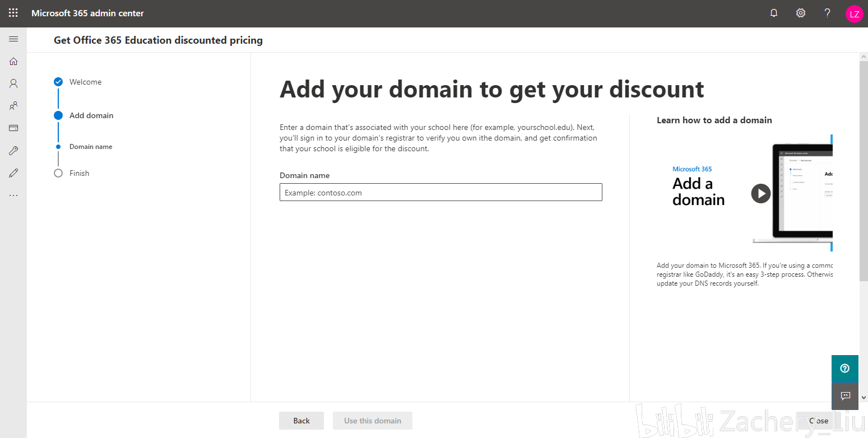This screenshot has height=438, width=868.
Task: Click the Microsoft 365 admin center title
Action: [87, 13]
